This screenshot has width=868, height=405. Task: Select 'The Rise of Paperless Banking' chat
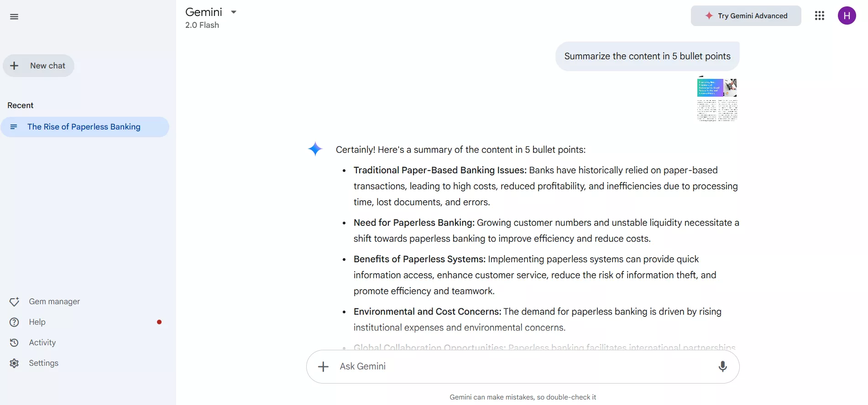[x=85, y=127]
